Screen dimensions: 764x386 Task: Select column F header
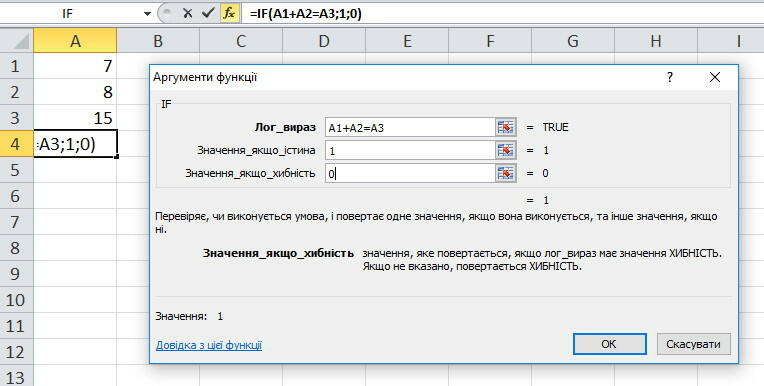point(490,41)
